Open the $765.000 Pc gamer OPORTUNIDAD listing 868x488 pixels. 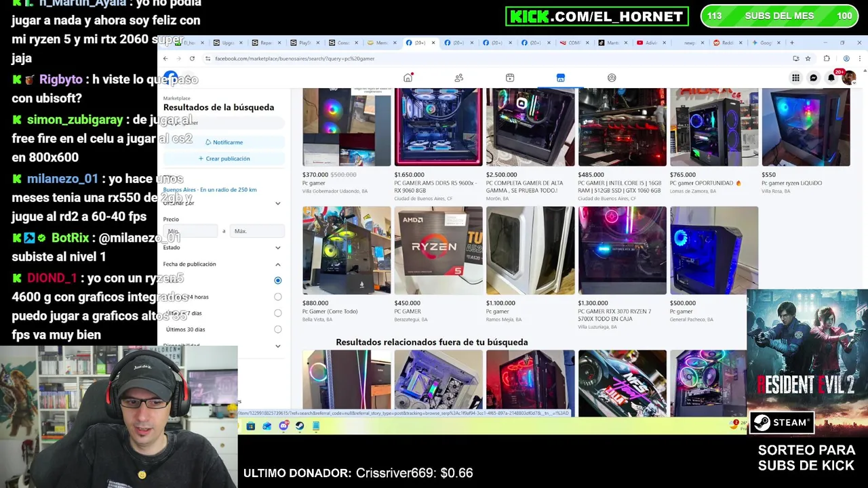coord(714,127)
